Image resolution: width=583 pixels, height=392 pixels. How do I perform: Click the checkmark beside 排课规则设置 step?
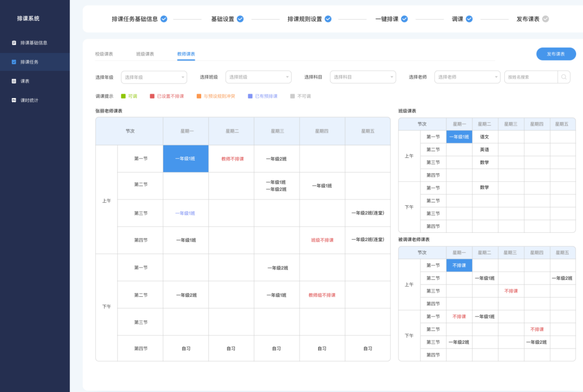click(x=328, y=19)
